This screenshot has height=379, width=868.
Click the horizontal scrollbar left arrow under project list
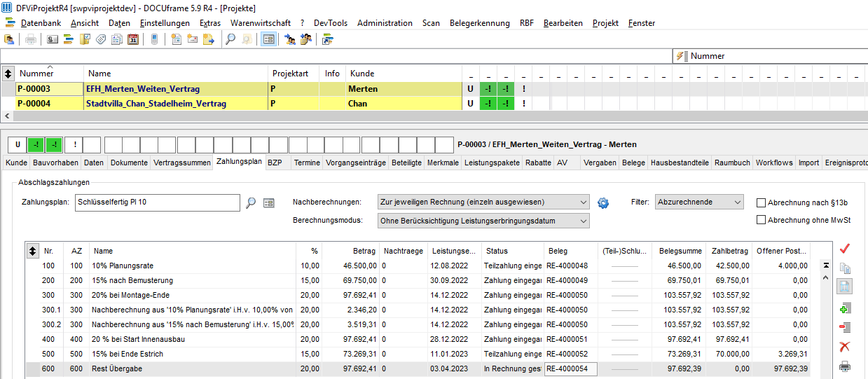pos(6,116)
